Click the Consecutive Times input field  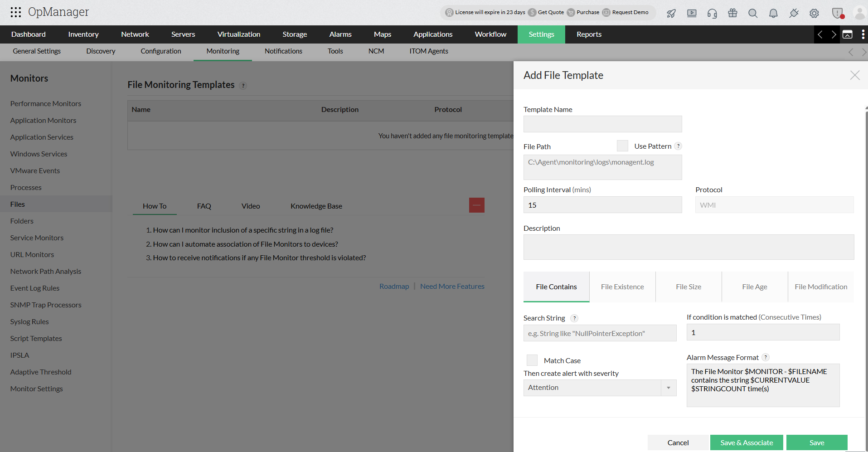(763, 332)
